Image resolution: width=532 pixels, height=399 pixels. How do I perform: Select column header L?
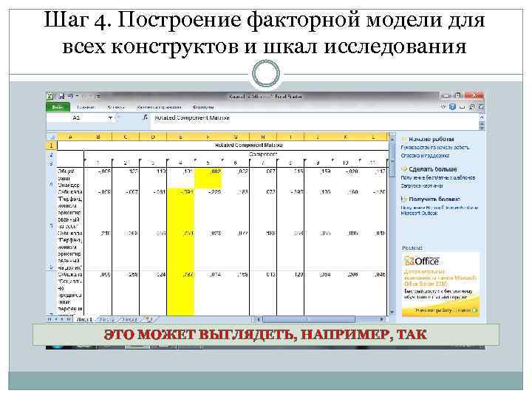374,137
